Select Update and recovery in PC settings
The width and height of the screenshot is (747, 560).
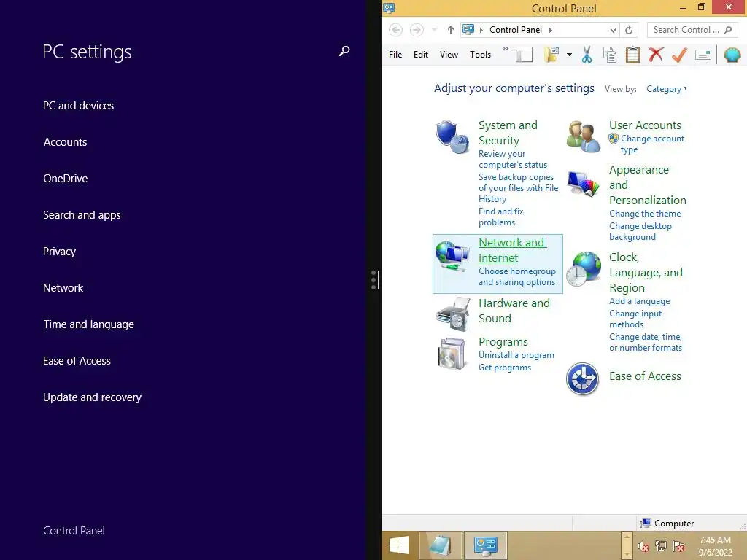(92, 397)
